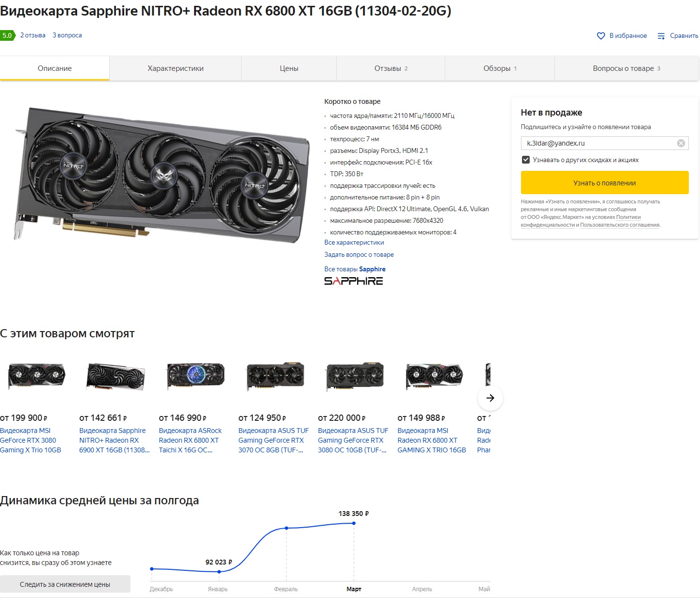Click the Sapphire brand logo

click(354, 281)
